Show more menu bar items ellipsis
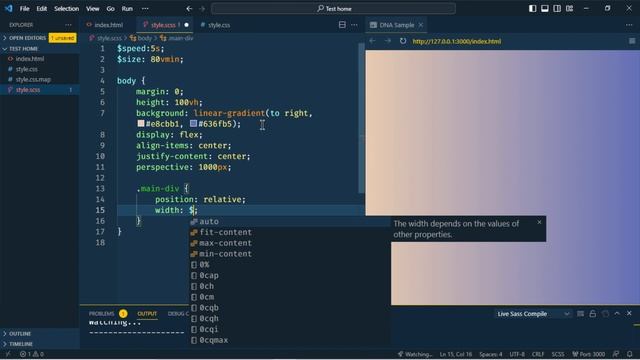Screen dimensions: 640x360 point(145,9)
